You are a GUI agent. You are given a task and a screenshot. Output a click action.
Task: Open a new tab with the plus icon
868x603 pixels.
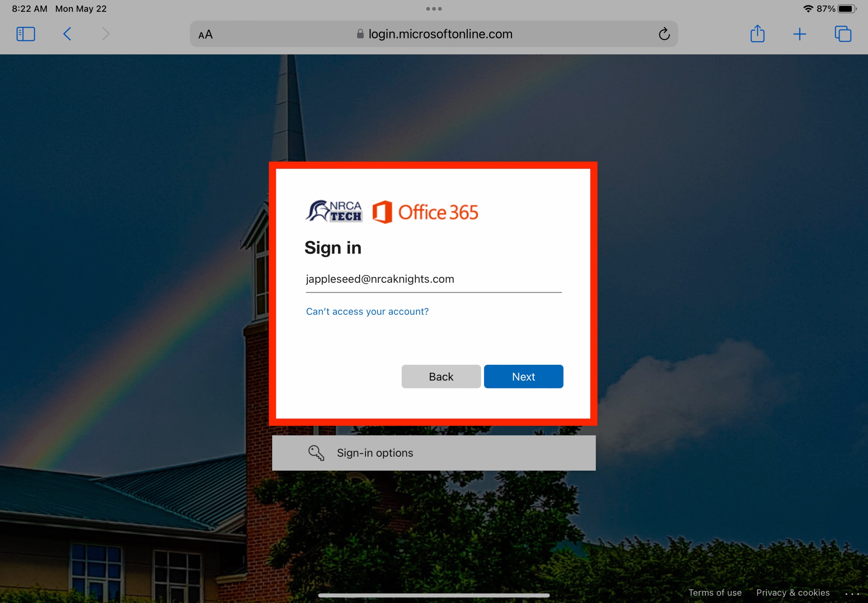799,35
